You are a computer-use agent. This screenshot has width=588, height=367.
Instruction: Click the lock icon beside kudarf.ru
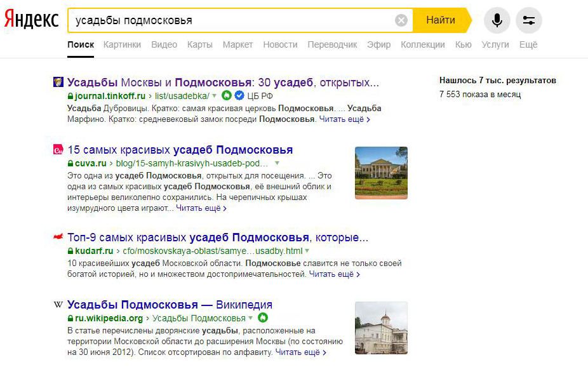coord(70,251)
